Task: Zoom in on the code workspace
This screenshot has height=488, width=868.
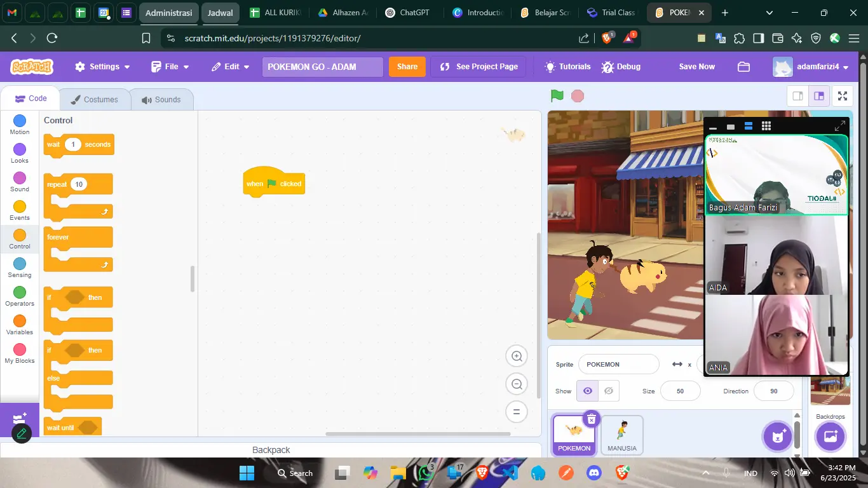Action: 516,356
